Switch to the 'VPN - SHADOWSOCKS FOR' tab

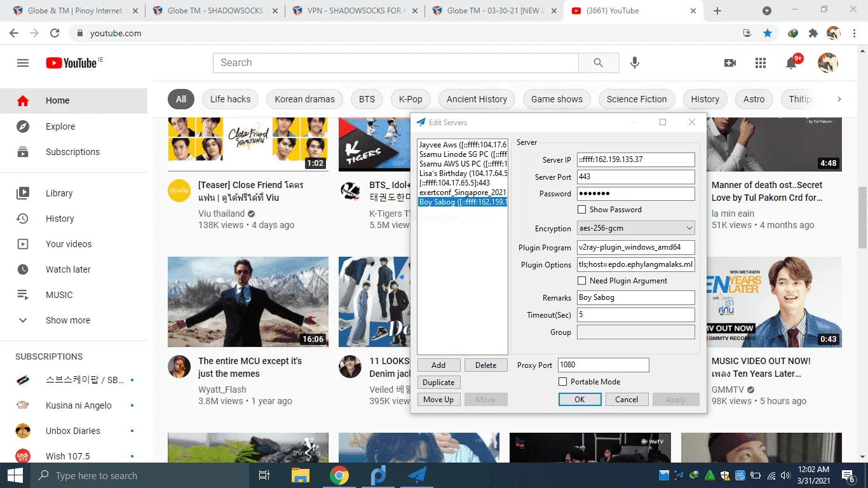[355, 11]
